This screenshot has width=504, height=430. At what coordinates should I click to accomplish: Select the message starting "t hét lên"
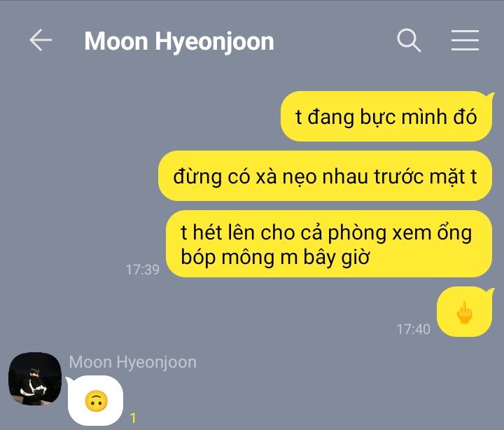pyautogui.click(x=329, y=244)
